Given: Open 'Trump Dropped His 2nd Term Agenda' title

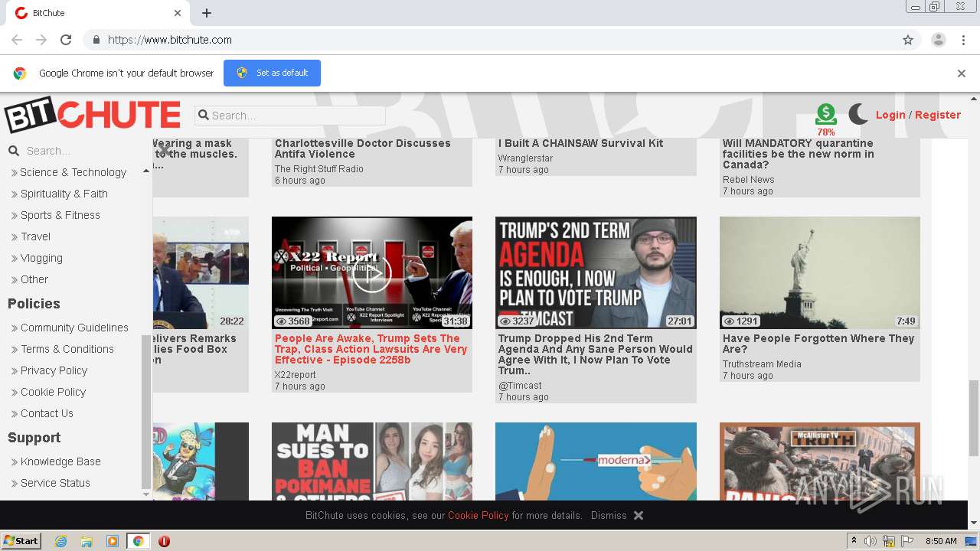Looking at the screenshot, I should [595, 354].
